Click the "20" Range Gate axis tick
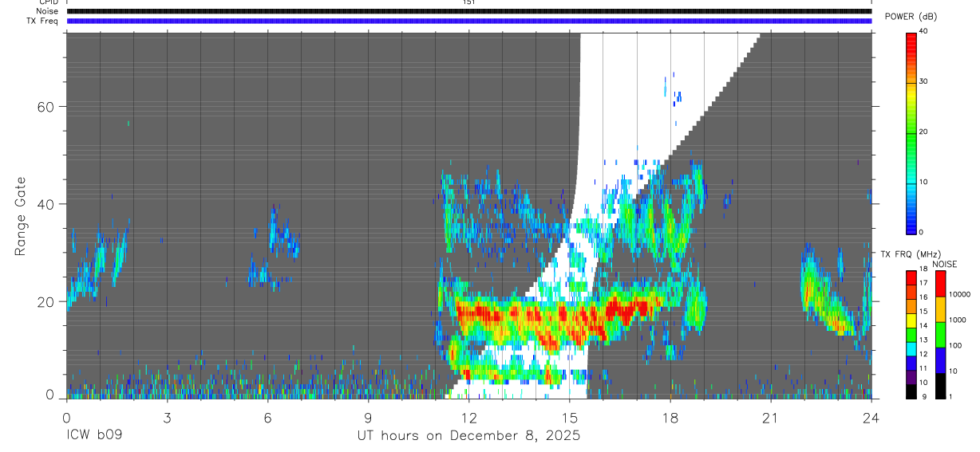This screenshot has width=980, height=452. point(47,302)
